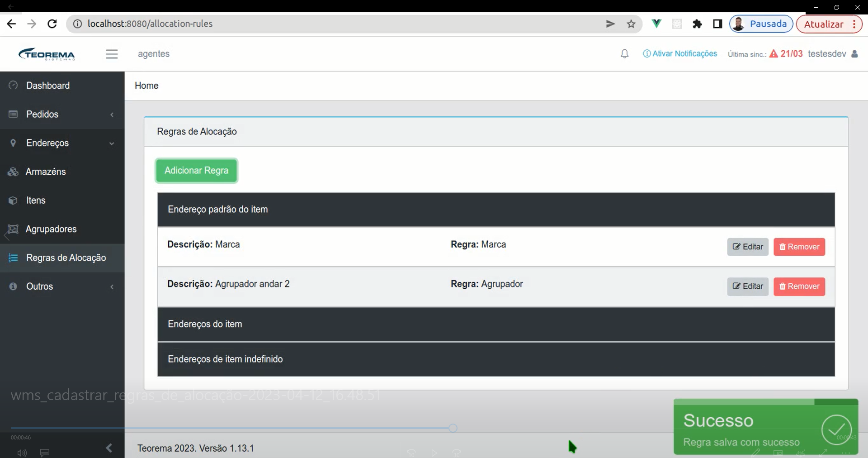Image resolution: width=868 pixels, height=458 pixels.
Task: Open the browser side panel
Action: [x=717, y=24]
